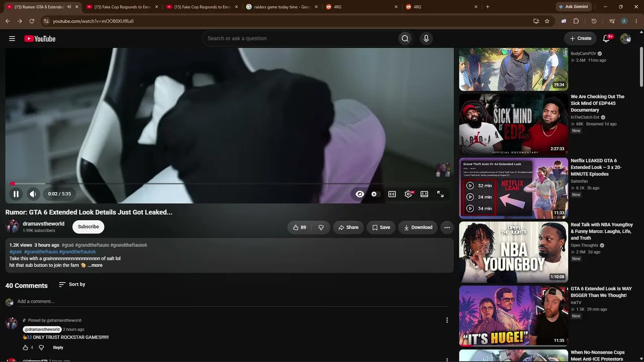Enter fullscreen video mode
Screen dimensions: 644x362
coord(440,194)
